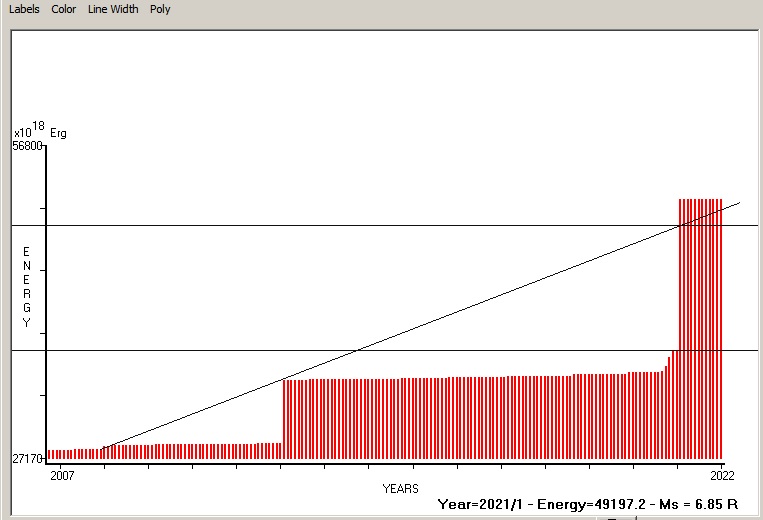763x520 pixels.
Task: Click the x10^18 Erg unit label
Action: coord(40,131)
